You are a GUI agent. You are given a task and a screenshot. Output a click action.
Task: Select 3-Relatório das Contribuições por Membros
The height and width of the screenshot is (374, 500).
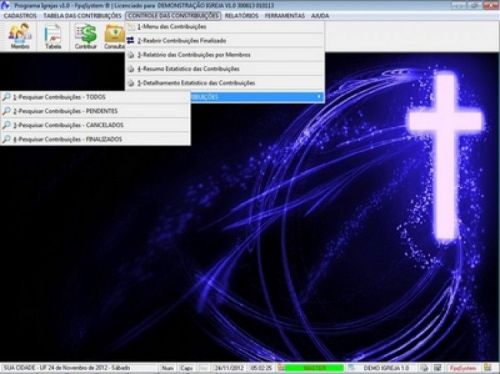pyautogui.click(x=225, y=55)
